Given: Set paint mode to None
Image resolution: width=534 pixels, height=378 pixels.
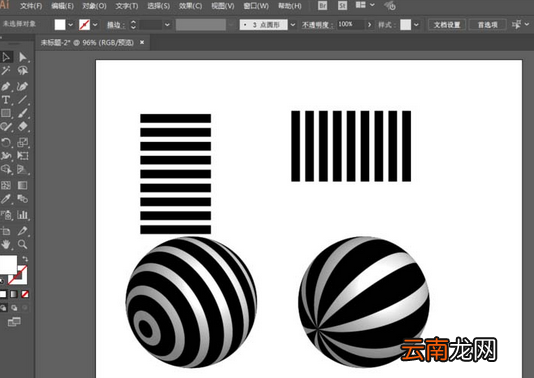Looking at the screenshot, I should pyautogui.click(x=25, y=294).
